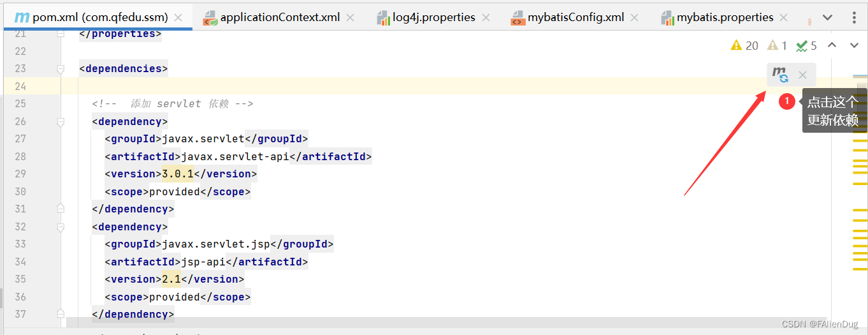Click version value 3.0.1
This screenshot has height=335, width=868.
click(x=177, y=174)
